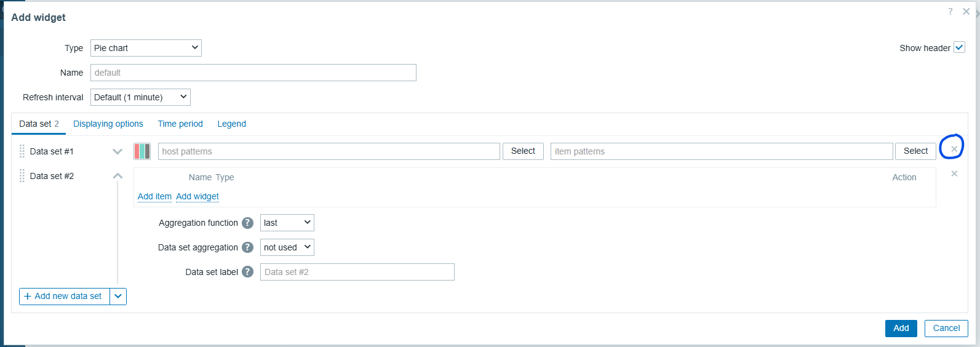Grab the Data set #1 drag handle
This screenshot has height=347, width=980.
coord(22,151)
